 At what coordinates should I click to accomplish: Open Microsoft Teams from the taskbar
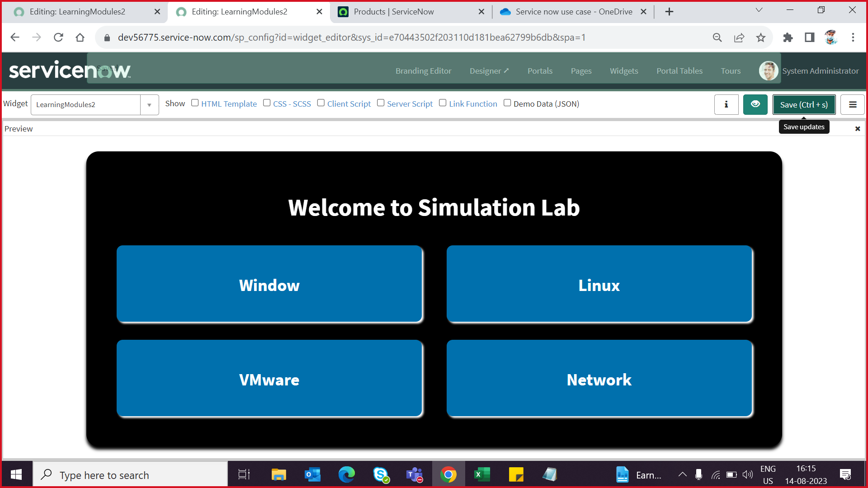pyautogui.click(x=414, y=474)
